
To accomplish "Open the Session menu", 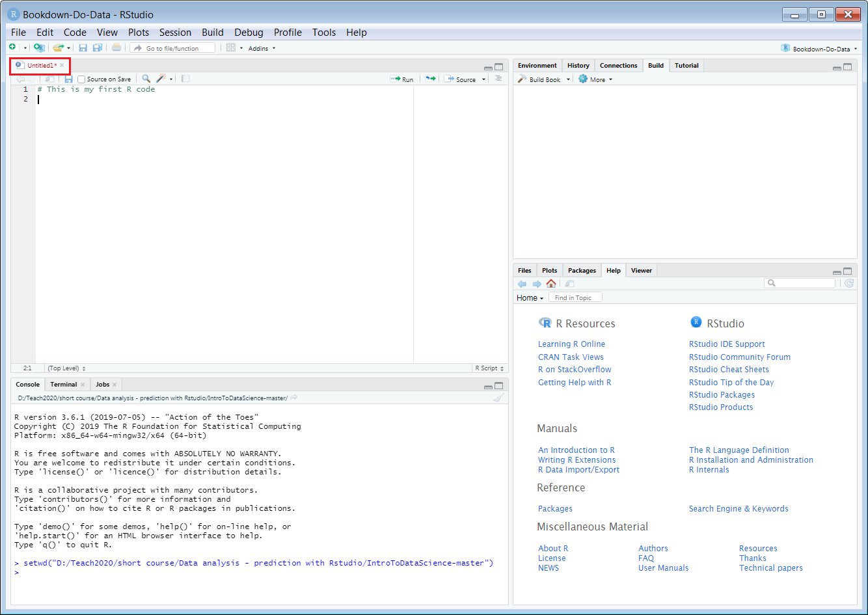I will pyautogui.click(x=175, y=32).
